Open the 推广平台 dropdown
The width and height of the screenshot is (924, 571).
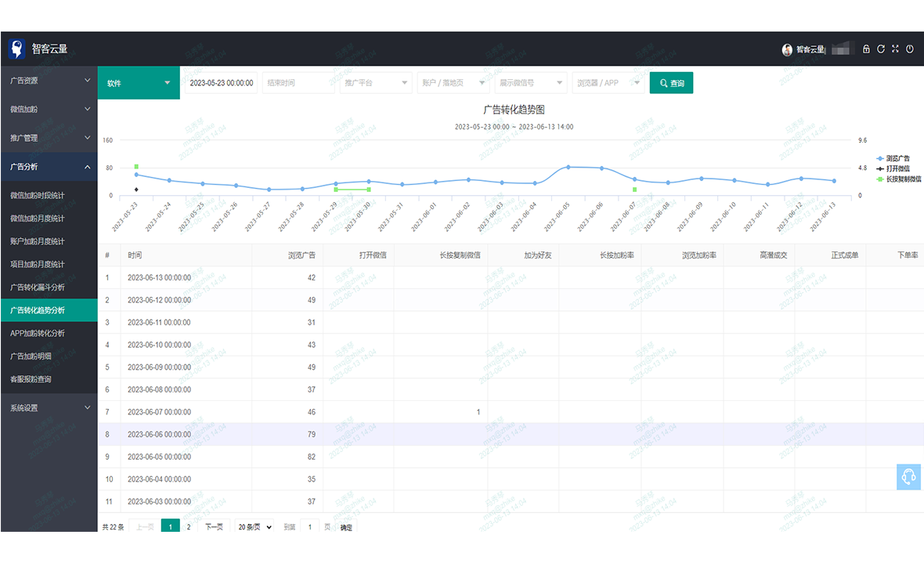pyautogui.click(x=376, y=83)
